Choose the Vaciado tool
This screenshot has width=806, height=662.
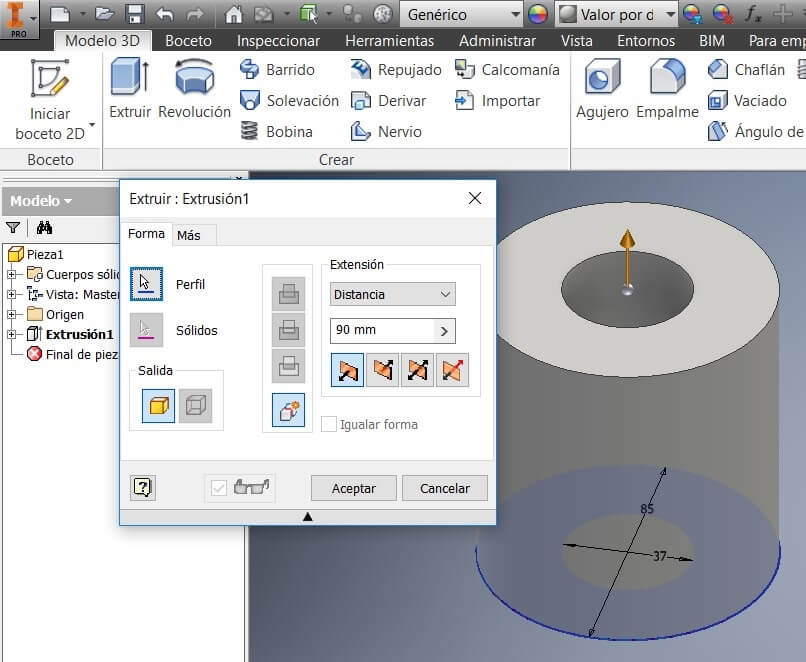pyautogui.click(x=747, y=100)
